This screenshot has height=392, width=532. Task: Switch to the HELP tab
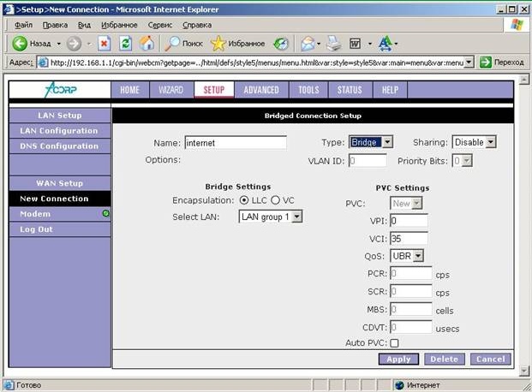click(x=390, y=90)
